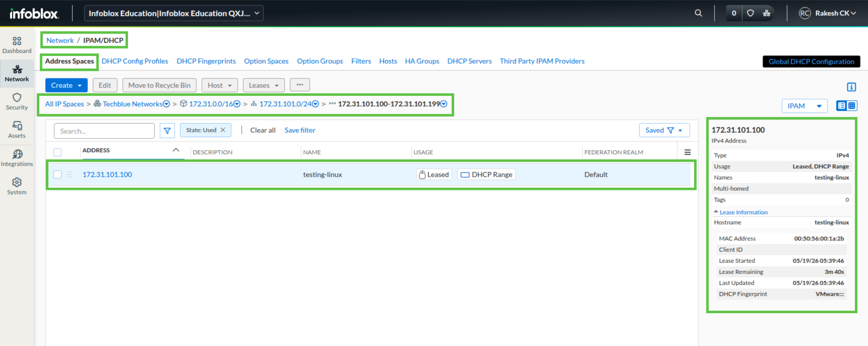Click the network topology icon in top bar

pyautogui.click(x=767, y=13)
